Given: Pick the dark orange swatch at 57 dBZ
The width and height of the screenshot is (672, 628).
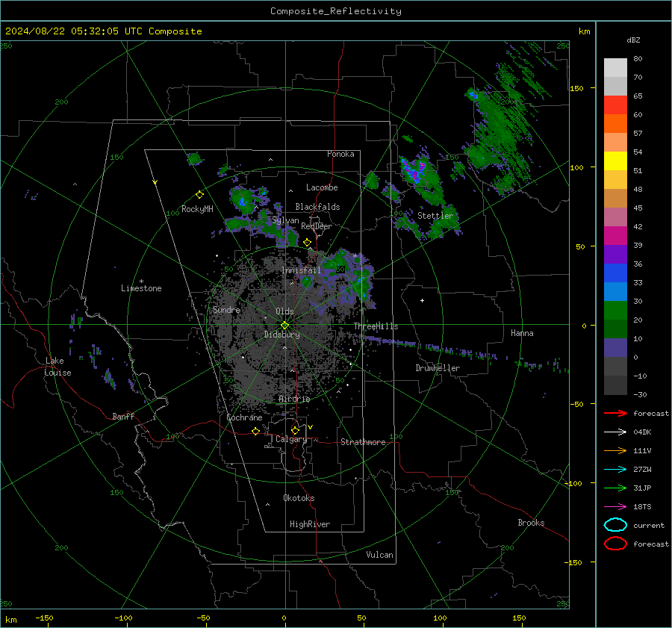Looking at the screenshot, I should (615, 123).
